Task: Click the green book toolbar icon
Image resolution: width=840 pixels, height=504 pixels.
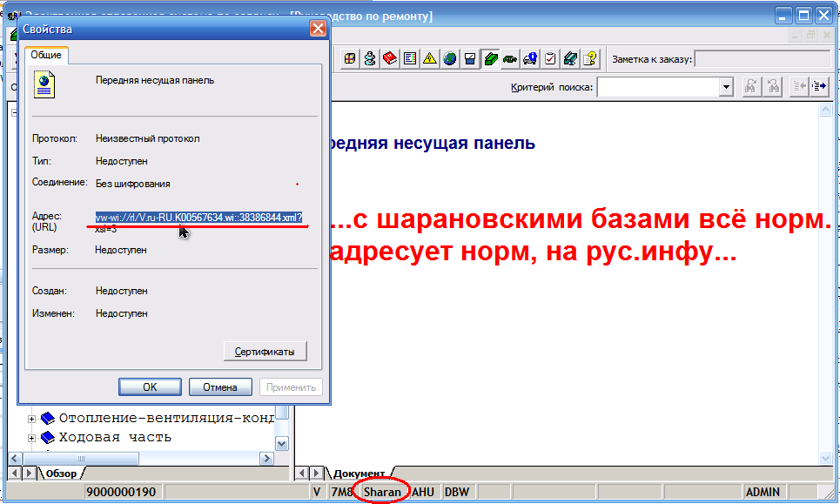Action: tap(490, 59)
